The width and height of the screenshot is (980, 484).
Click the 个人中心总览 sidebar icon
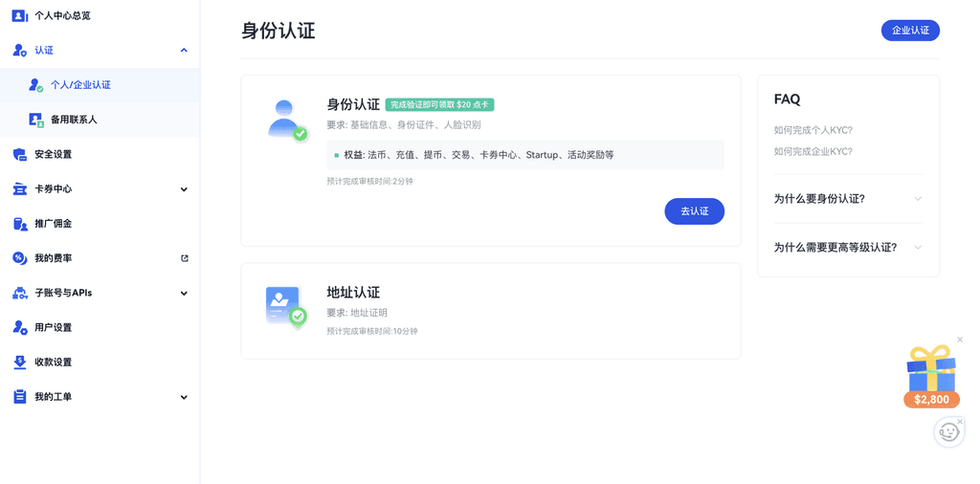point(19,15)
